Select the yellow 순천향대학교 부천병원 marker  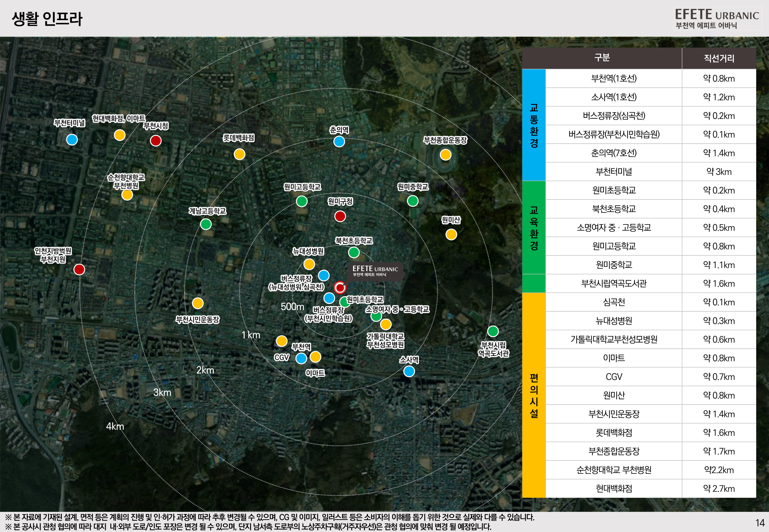point(127,195)
